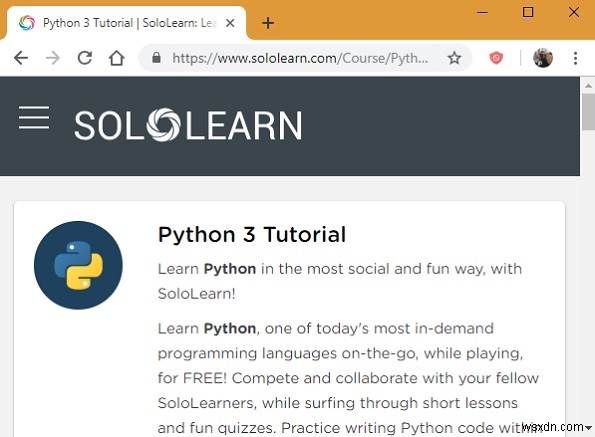Click the scrollbar up arrow
This screenshot has width=595, height=437.
pos(588,86)
